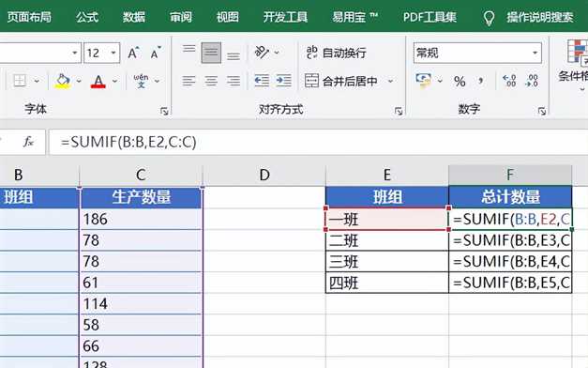Viewport: 588px width, 368px height.
Task: Open the fill color dropdown arrow
Action: pyautogui.click(x=79, y=81)
